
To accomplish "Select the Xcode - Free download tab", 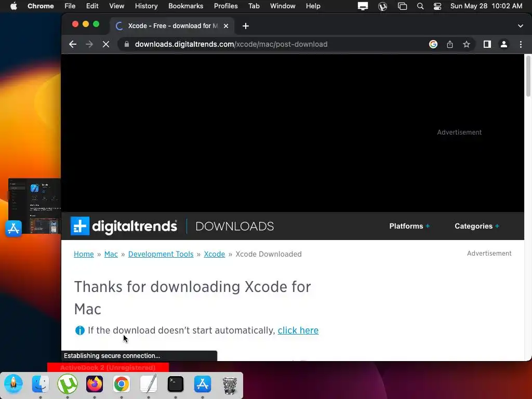I will 172,26.
